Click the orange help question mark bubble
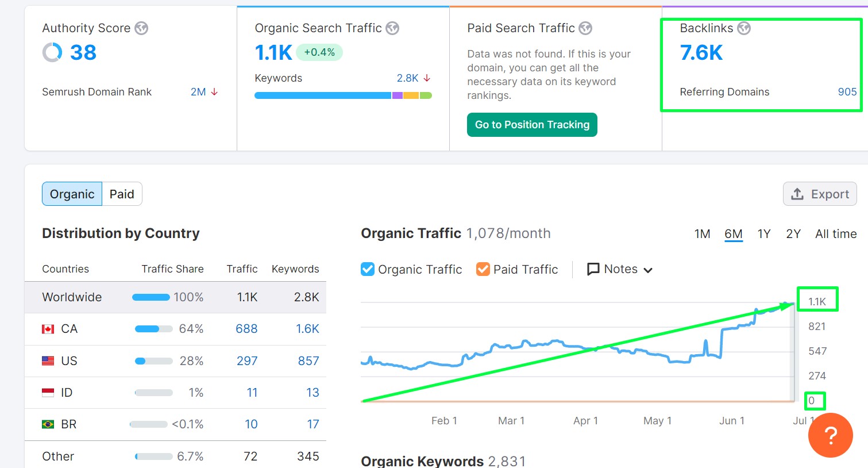868x468 pixels. (830, 435)
